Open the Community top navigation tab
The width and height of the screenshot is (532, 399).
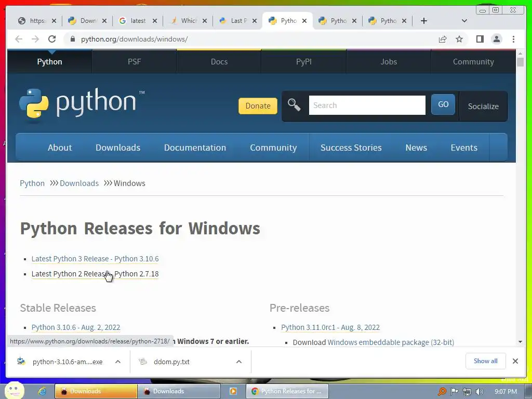(473, 62)
